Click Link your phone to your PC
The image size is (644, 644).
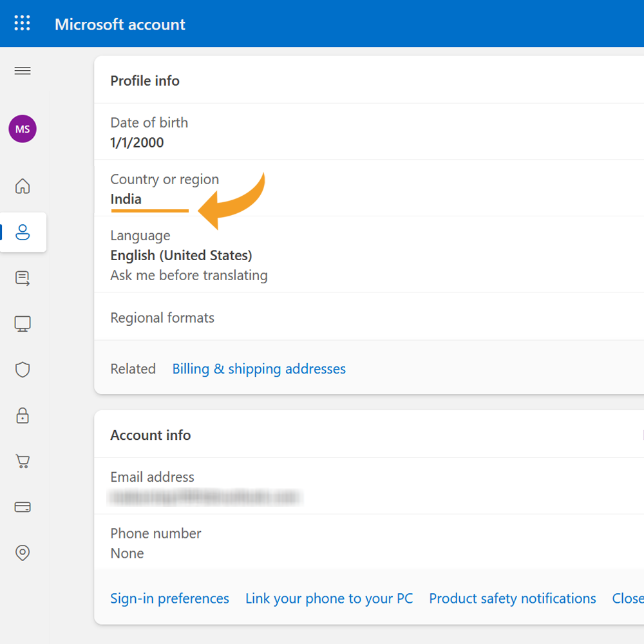coord(329,598)
